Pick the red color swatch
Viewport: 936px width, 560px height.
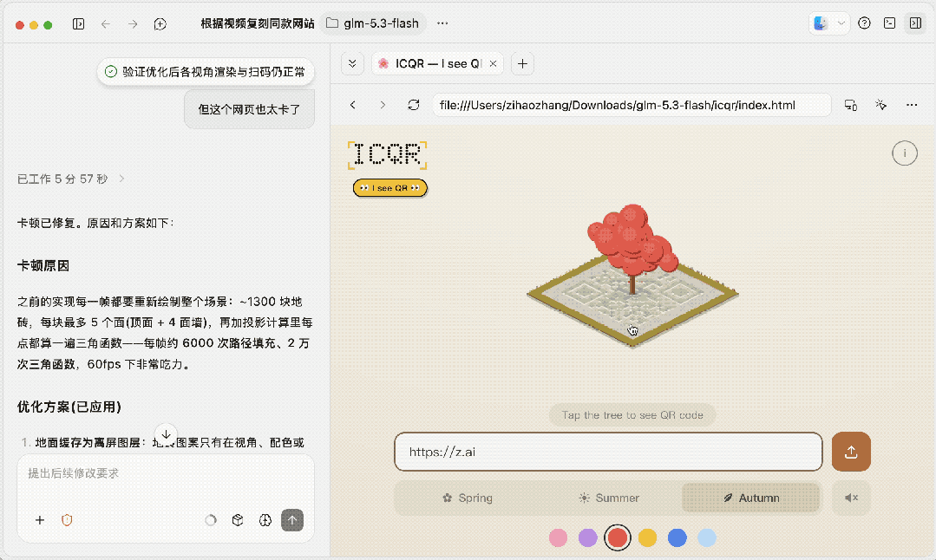point(618,538)
